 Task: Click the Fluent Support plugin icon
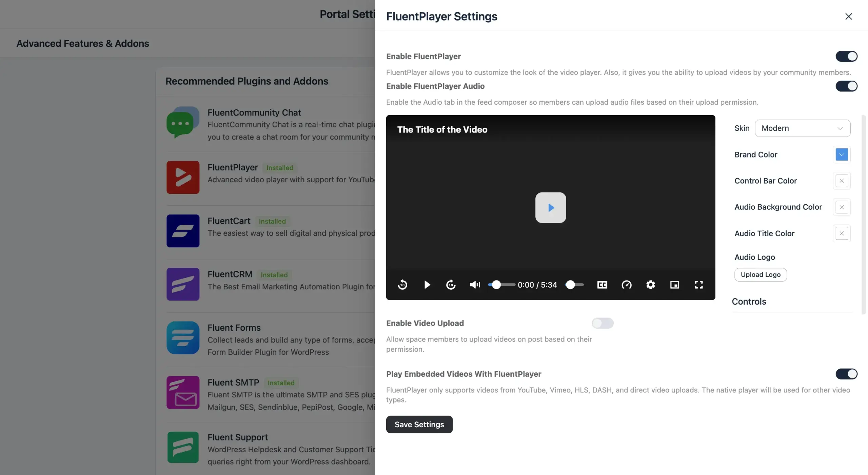point(183,447)
